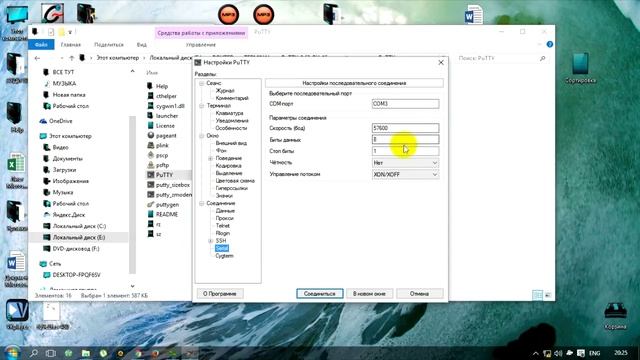Viewport: 640px width, 360px height.
Task: Select Внешний вид in the settings tree
Action: [231, 143]
